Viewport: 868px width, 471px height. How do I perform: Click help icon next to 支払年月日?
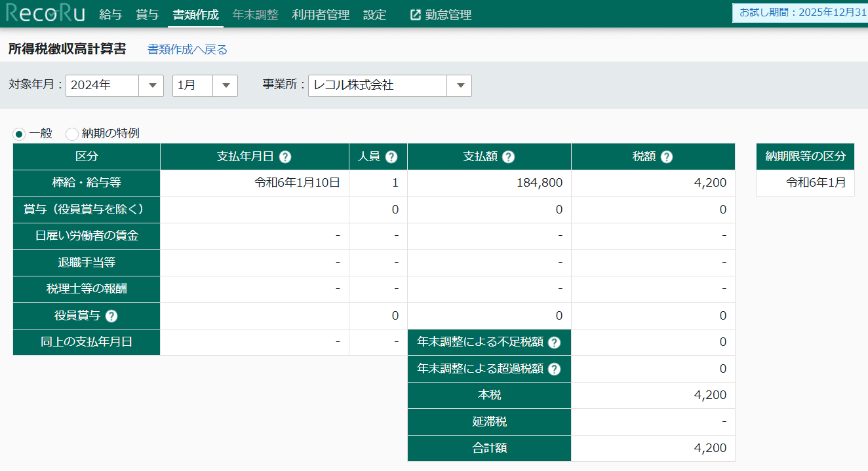point(285,157)
